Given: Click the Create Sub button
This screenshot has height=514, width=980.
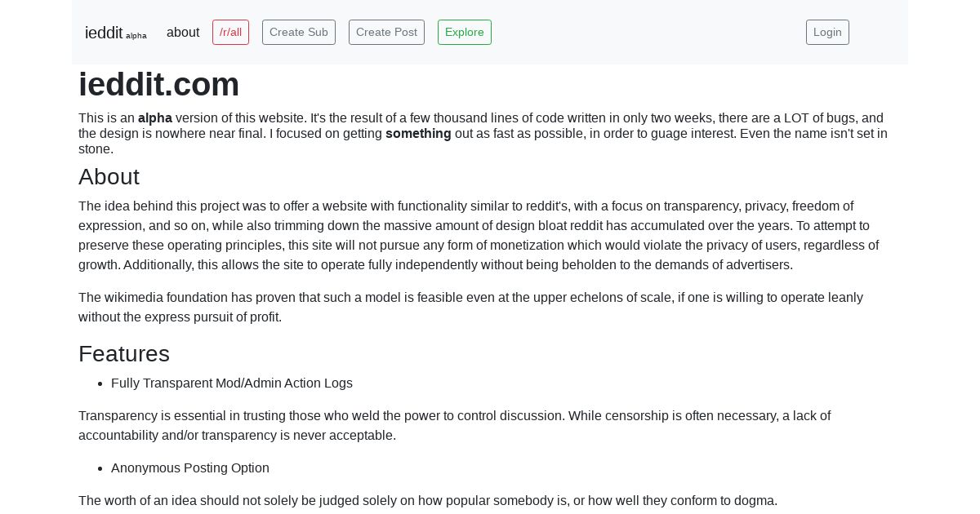Looking at the screenshot, I should [x=299, y=33].
